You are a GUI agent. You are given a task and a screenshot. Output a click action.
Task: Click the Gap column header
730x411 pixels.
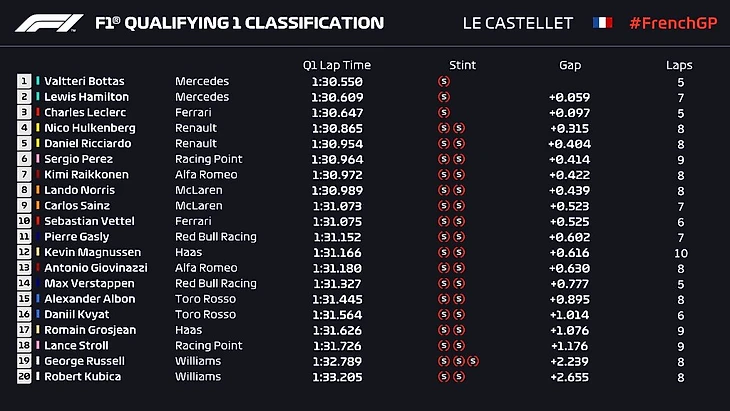click(x=570, y=65)
